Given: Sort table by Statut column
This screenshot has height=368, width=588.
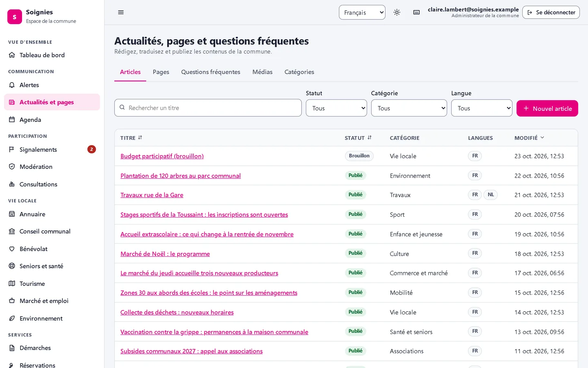Looking at the screenshot, I should [x=358, y=138].
